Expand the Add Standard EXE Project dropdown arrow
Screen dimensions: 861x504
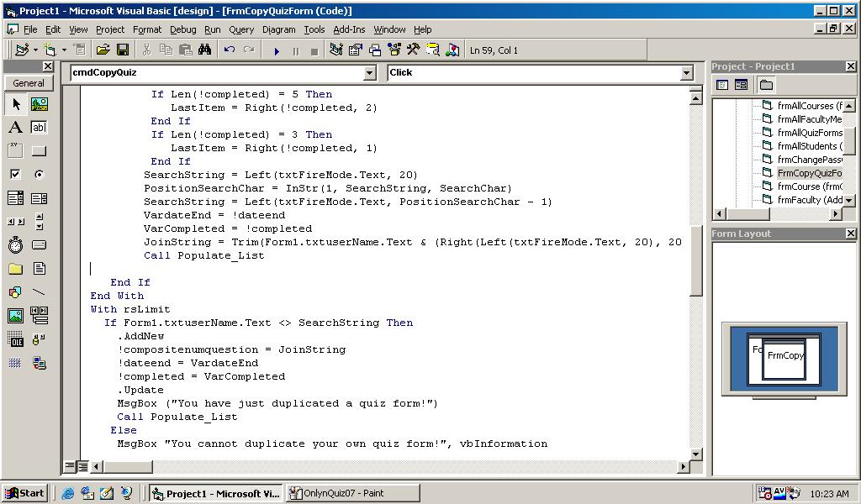35,50
